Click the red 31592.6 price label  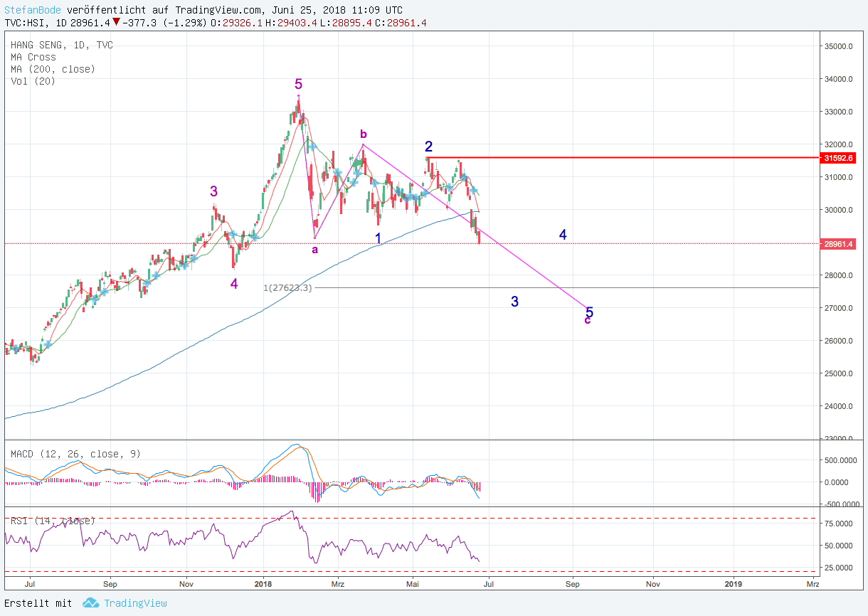(x=838, y=158)
